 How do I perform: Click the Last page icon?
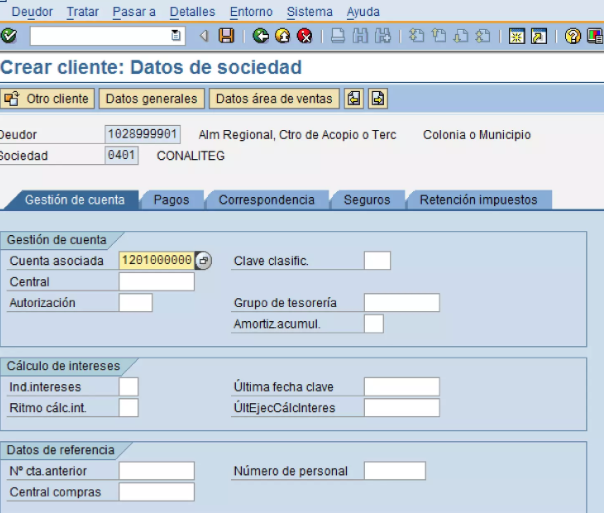pyautogui.click(x=483, y=36)
